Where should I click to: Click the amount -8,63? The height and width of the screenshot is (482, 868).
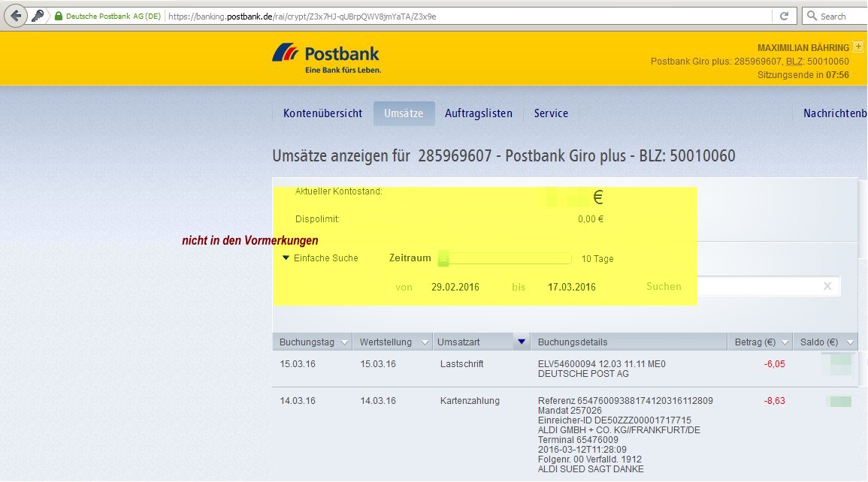(775, 401)
